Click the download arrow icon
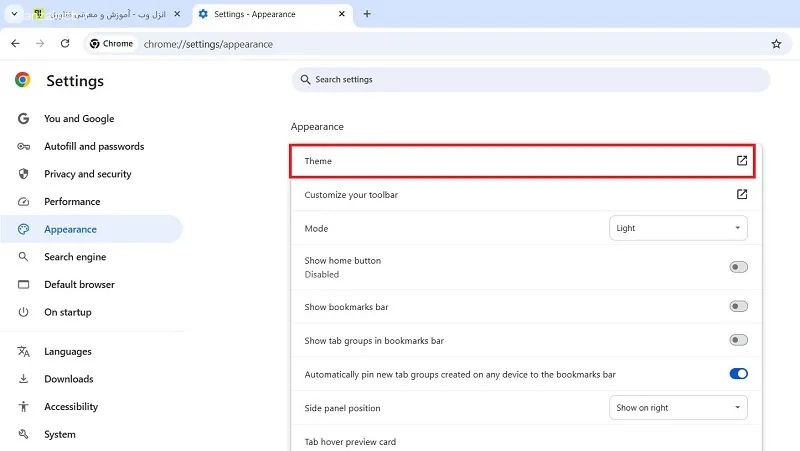Viewport: 800px width, 451px height. click(23, 379)
